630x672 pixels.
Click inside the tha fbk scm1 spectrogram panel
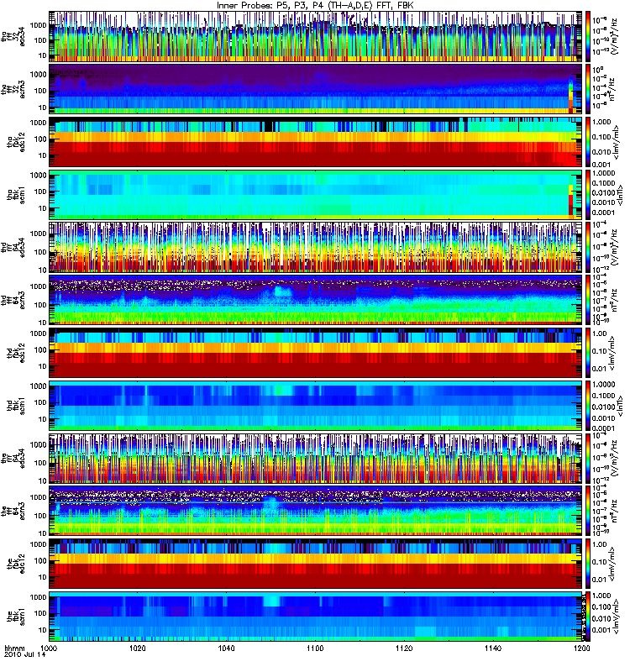(316, 195)
